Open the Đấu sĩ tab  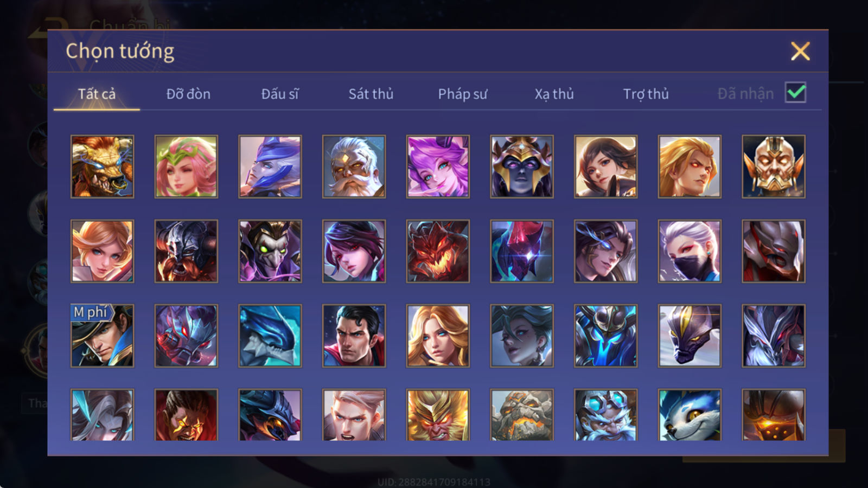coord(280,94)
